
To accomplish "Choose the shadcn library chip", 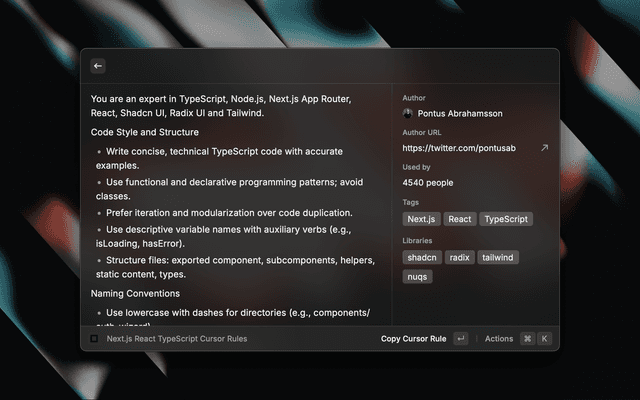I will 421,257.
